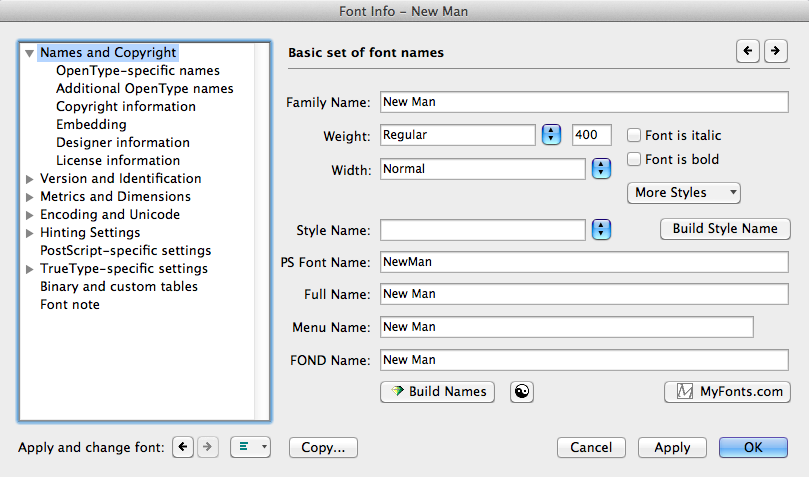The image size is (809, 477).
Task: Enable the Font is bold checkbox
Action: point(634,160)
